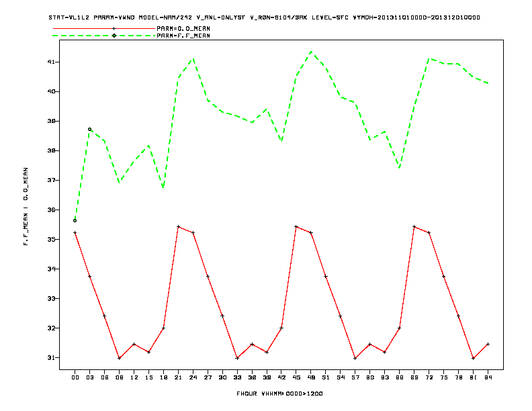This screenshot has width=532, height=411.
Task: Click the x-axis tick label 75
Action: [x=444, y=377]
